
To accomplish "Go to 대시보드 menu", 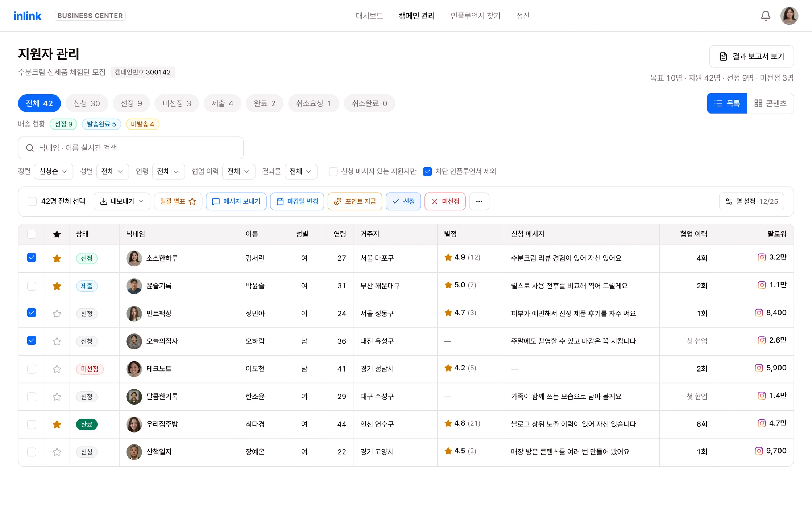I will point(369,16).
